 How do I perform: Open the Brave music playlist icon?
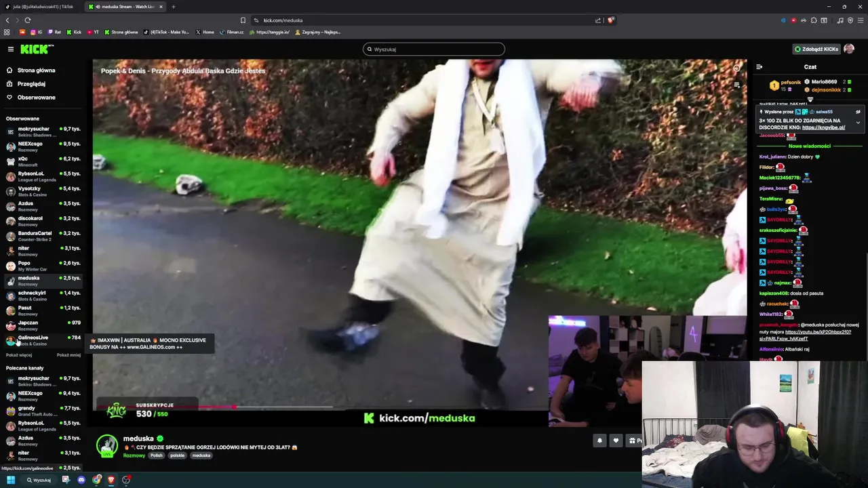click(x=840, y=20)
